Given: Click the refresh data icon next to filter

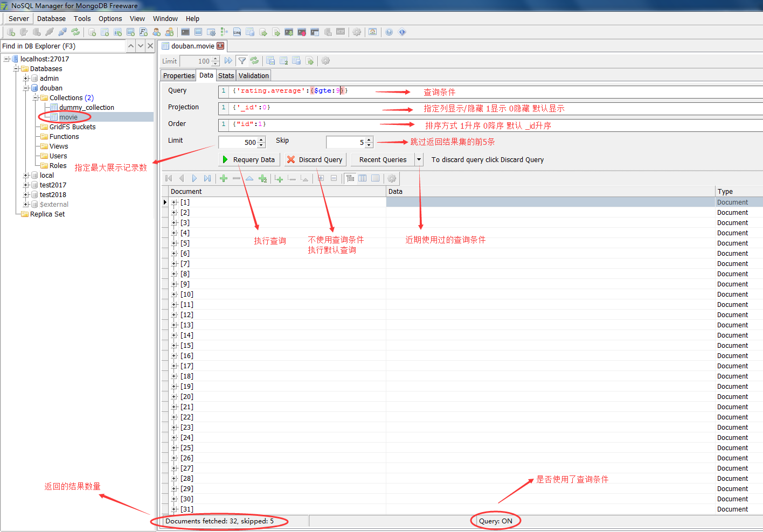Looking at the screenshot, I should pyautogui.click(x=254, y=60).
